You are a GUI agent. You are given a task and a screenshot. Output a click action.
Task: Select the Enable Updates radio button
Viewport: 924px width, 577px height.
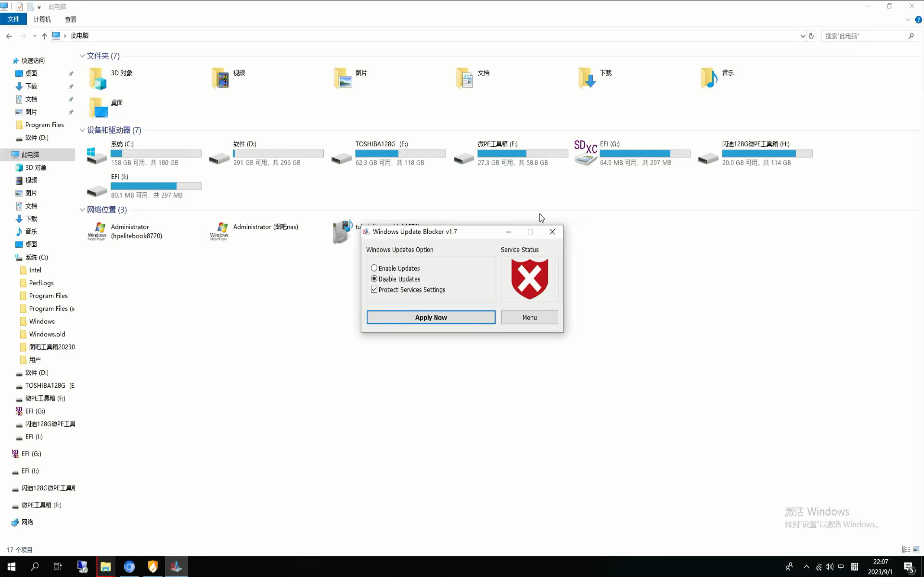point(374,268)
